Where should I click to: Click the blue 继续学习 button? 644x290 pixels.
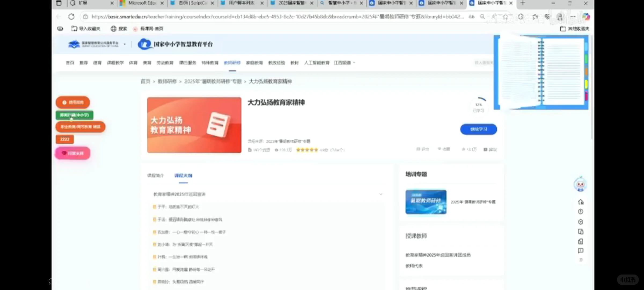click(478, 129)
